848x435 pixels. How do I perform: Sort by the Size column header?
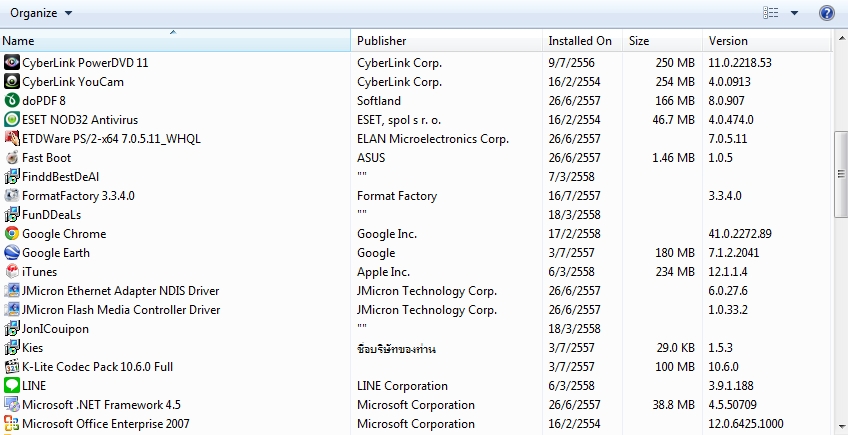pos(663,41)
